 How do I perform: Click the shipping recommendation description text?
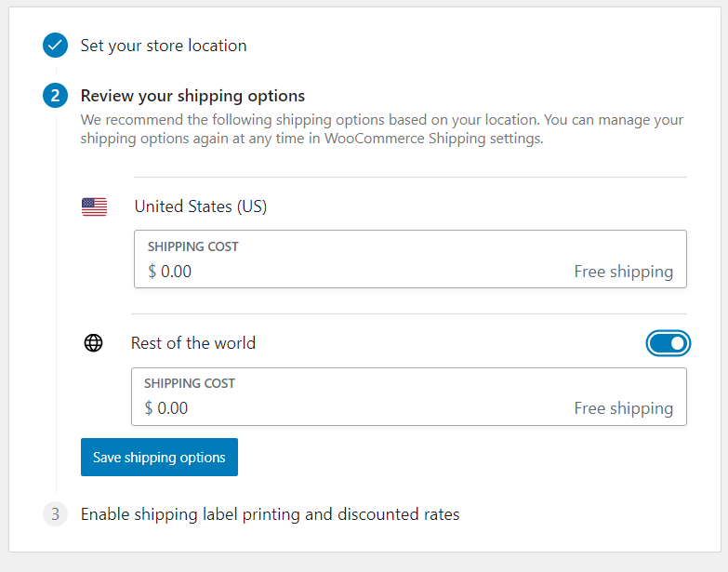tap(381, 129)
